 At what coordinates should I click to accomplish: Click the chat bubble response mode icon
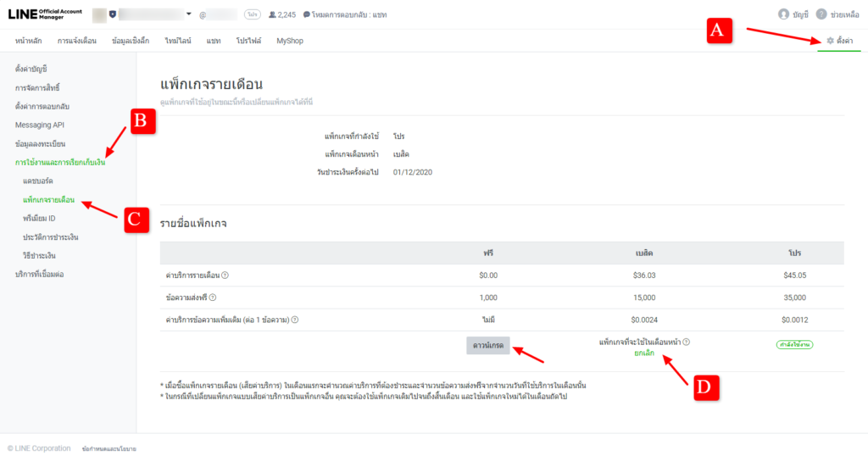[x=306, y=14]
